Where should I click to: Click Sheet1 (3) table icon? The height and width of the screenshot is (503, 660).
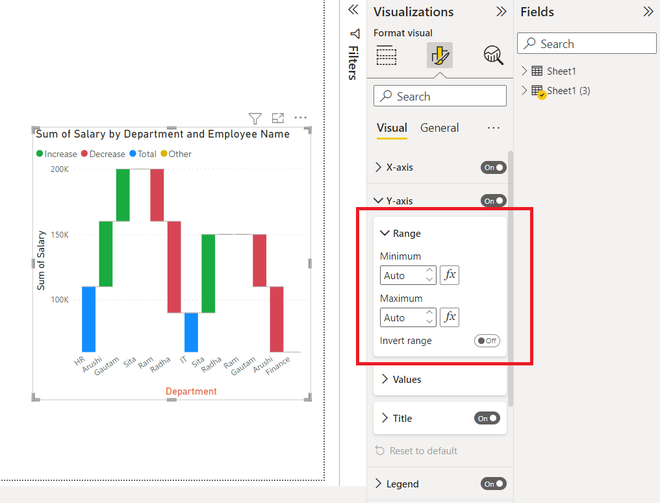[x=538, y=91]
